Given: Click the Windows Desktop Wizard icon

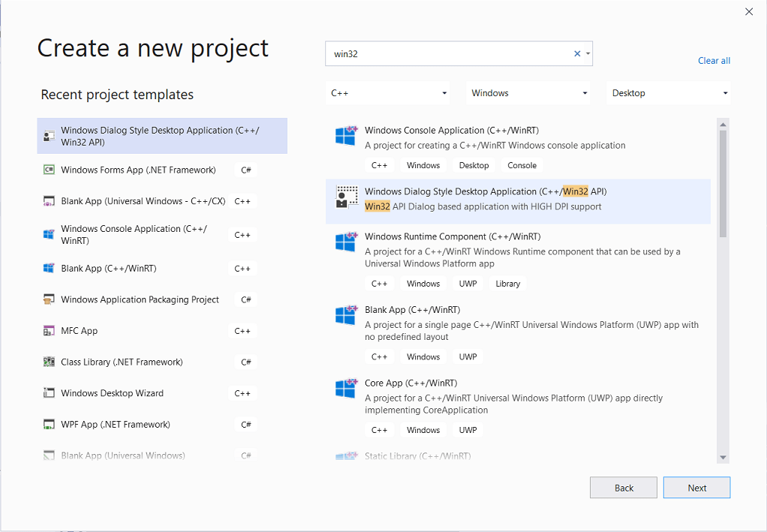Looking at the screenshot, I should coord(49,392).
